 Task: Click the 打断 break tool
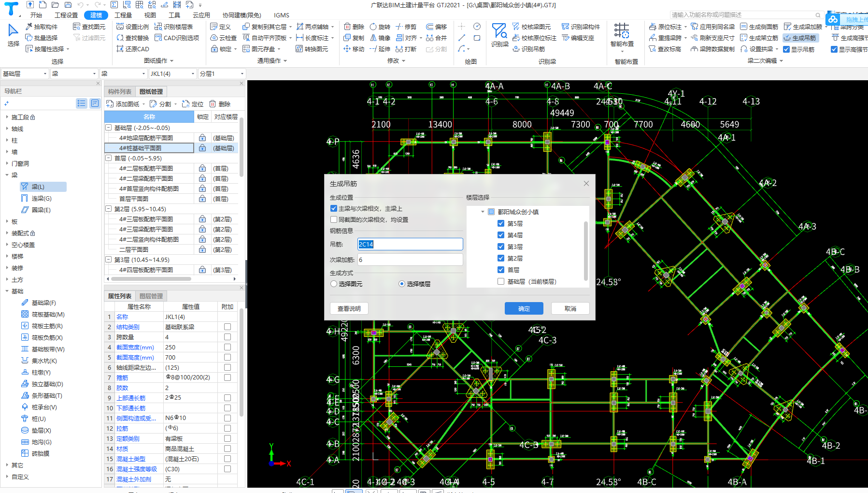point(406,49)
